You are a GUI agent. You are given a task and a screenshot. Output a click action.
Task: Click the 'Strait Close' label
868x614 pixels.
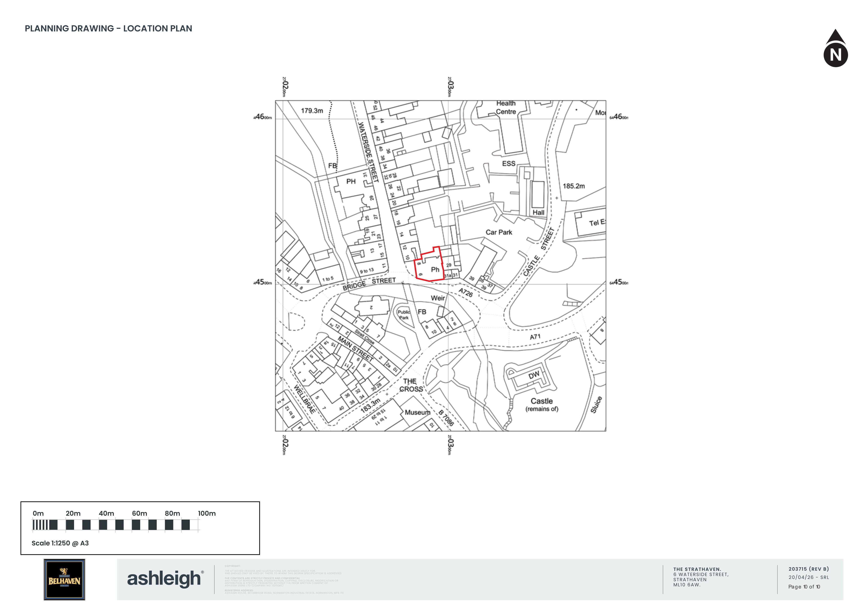coord(364,337)
